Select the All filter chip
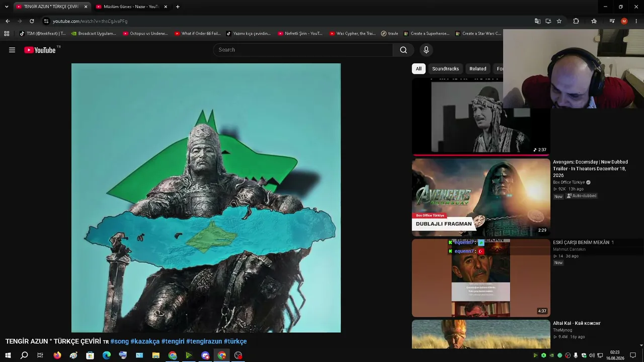The image size is (644, 362). pos(419,69)
